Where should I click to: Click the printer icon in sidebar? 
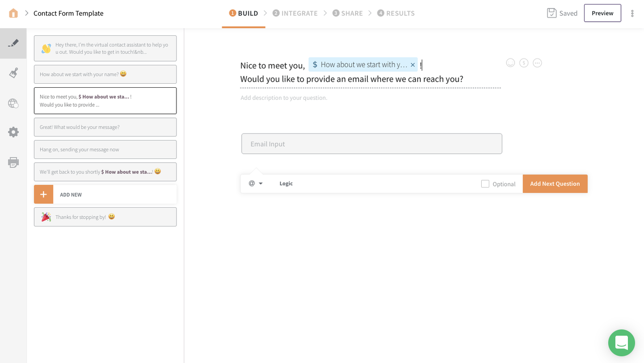pyautogui.click(x=14, y=162)
